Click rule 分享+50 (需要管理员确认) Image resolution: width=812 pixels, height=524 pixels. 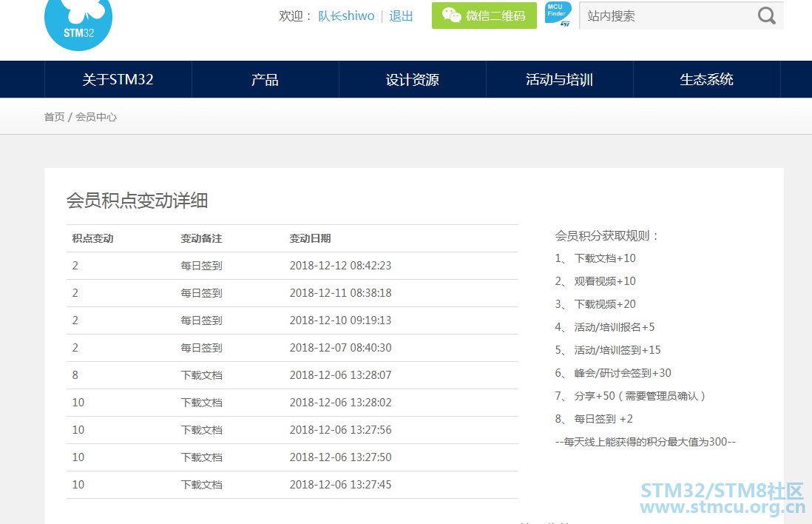(640, 396)
